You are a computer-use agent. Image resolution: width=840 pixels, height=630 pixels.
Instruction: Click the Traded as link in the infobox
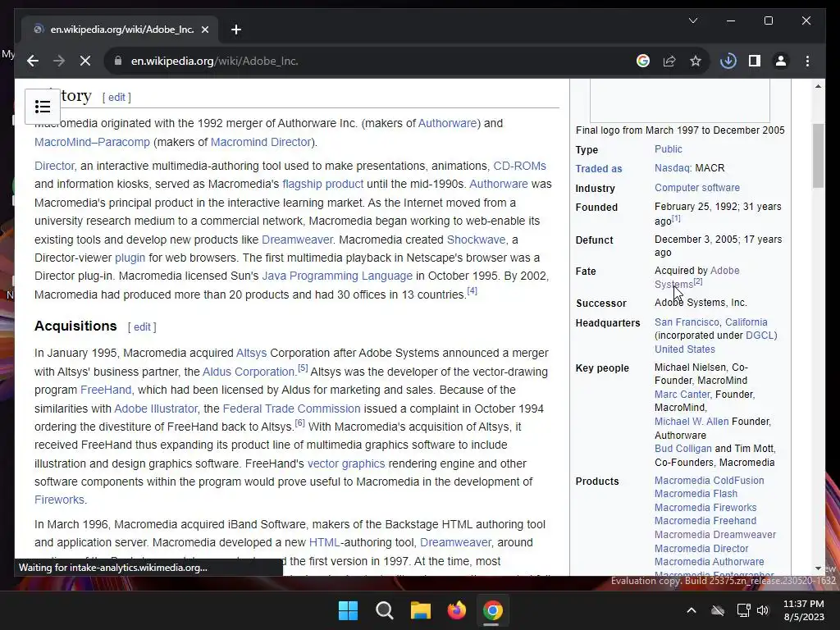tap(598, 169)
